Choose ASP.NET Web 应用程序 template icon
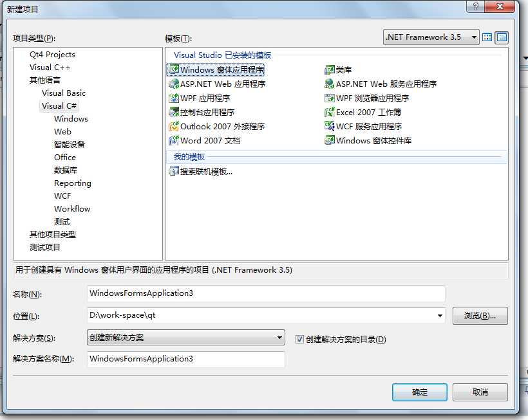 174,84
